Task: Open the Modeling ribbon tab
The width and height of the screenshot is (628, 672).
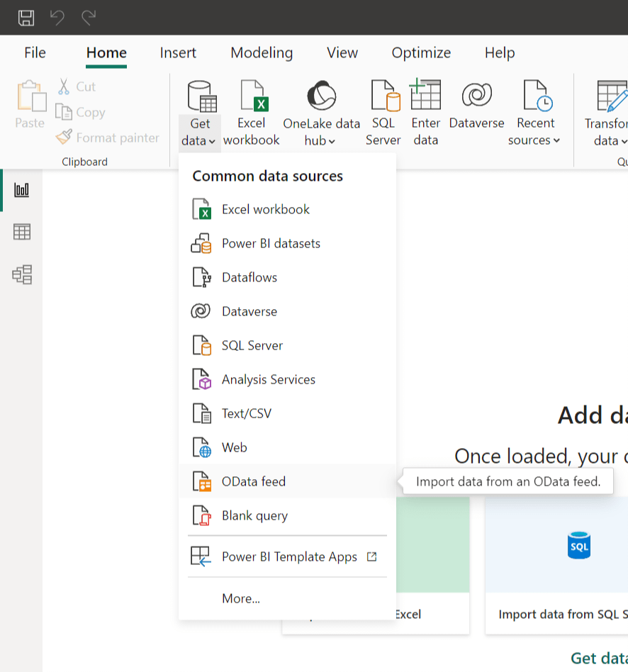Action: (262, 52)
